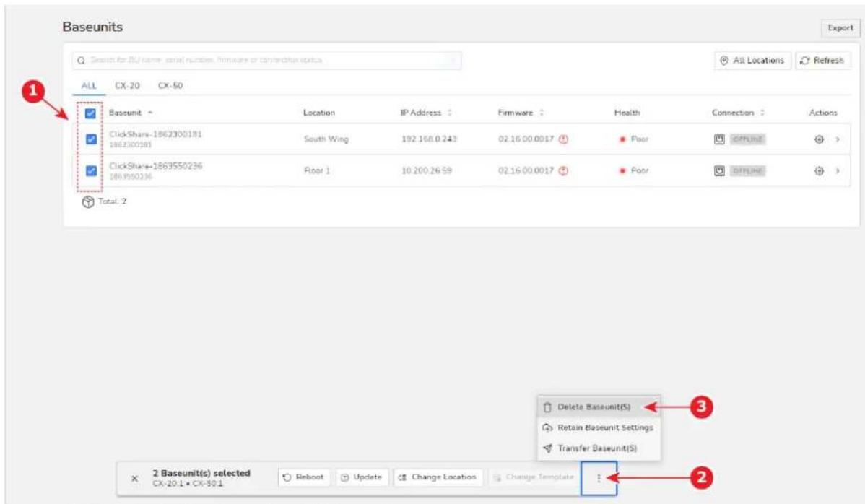Sort by Baseunit column arrow
This screenshot has width=865, height=504.
[x=150, y=113]
